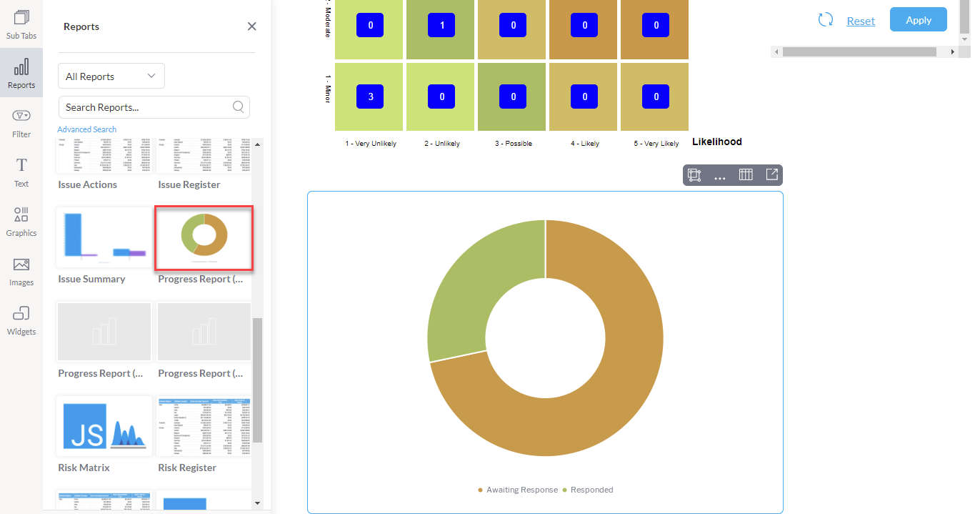The width and height of the screenshot is (980, 514).
Task: Click the Likelihood axis title
Action: tap(717, 142)
